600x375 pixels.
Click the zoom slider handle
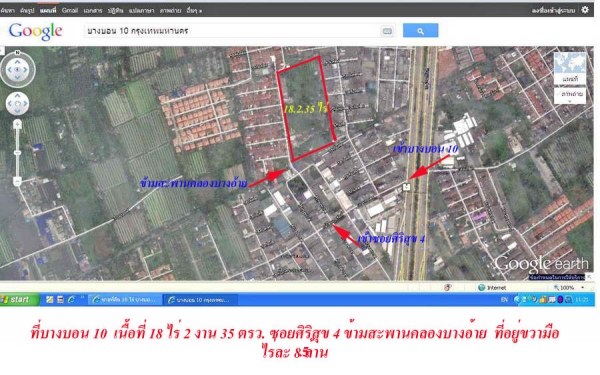17,153
